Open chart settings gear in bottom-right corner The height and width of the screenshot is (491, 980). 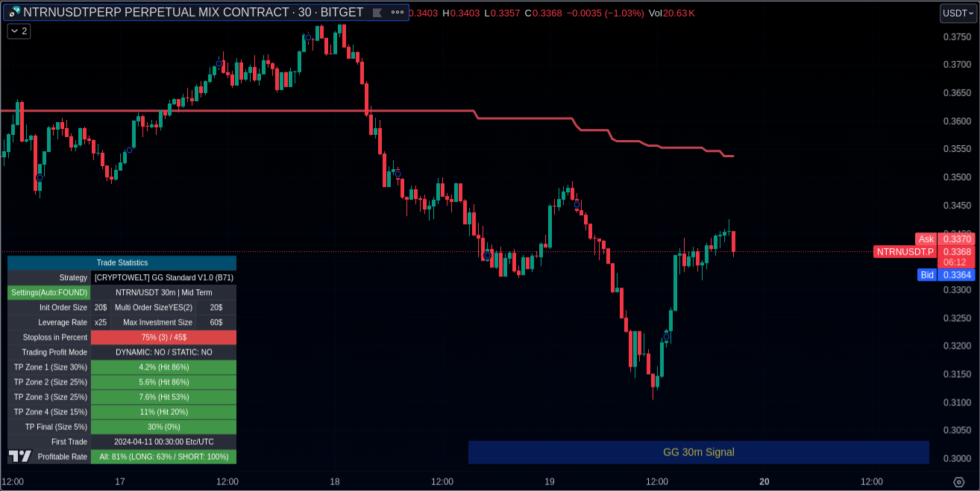point(959,482)
